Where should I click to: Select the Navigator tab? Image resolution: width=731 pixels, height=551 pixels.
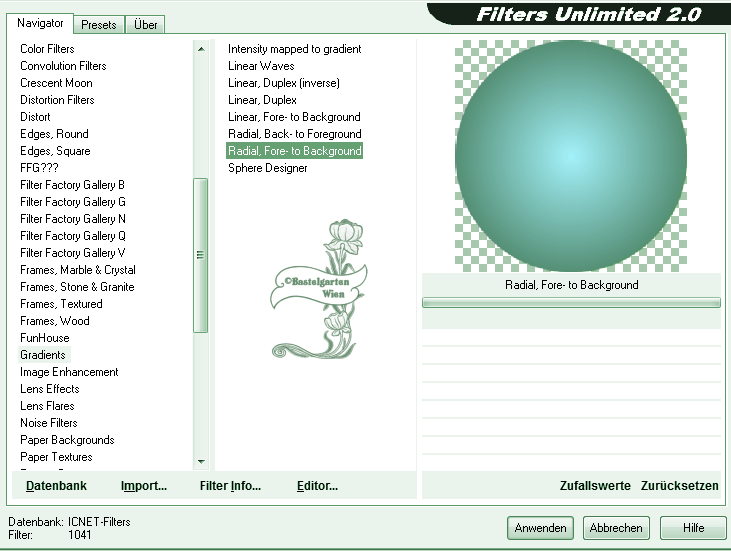(40, 23)
